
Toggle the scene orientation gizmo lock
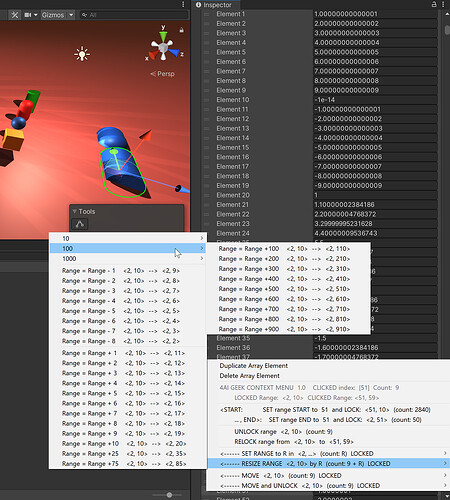(x=181, y=30)
